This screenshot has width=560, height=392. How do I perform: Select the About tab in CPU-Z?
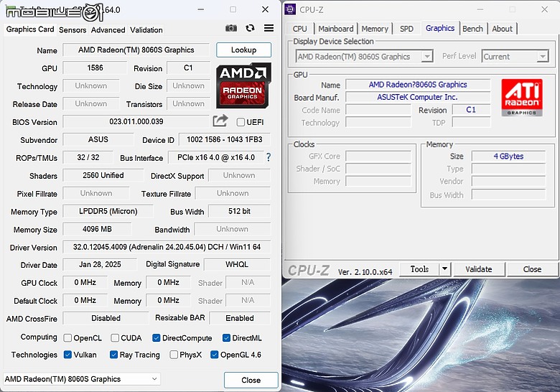pos(502,29)
